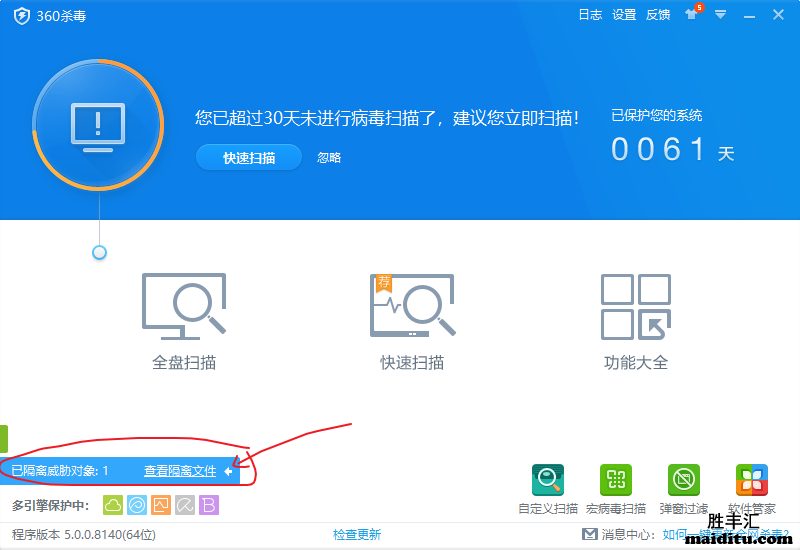This screenshot has width=800, height=550.
Task: Click the 检查更新 check update link
Action: coord(357,535)
